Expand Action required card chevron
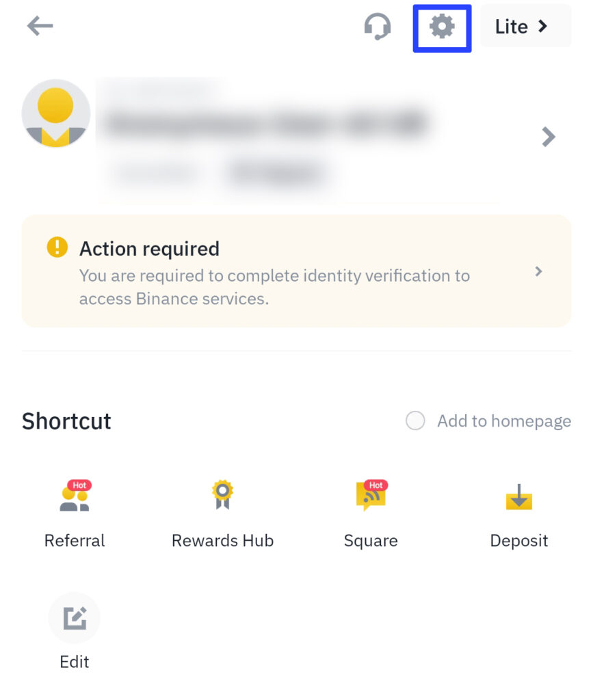 (x=538, y=271)
